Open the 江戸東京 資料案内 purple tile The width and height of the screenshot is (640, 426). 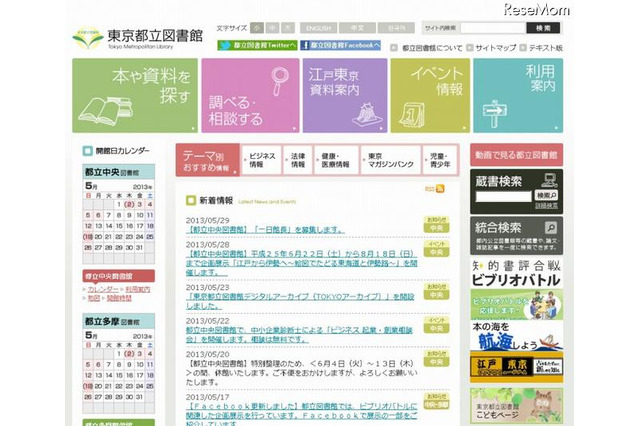(x=345, y=95)
